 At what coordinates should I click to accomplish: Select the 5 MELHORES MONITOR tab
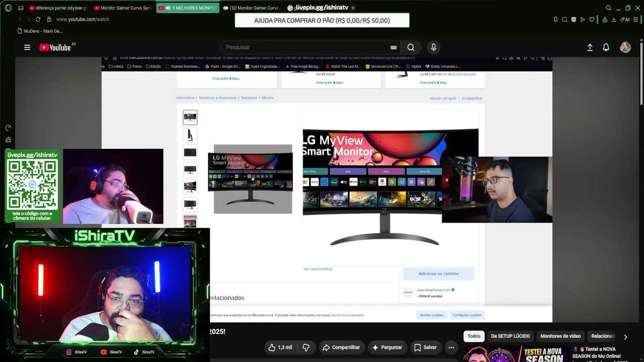[188, 8]
